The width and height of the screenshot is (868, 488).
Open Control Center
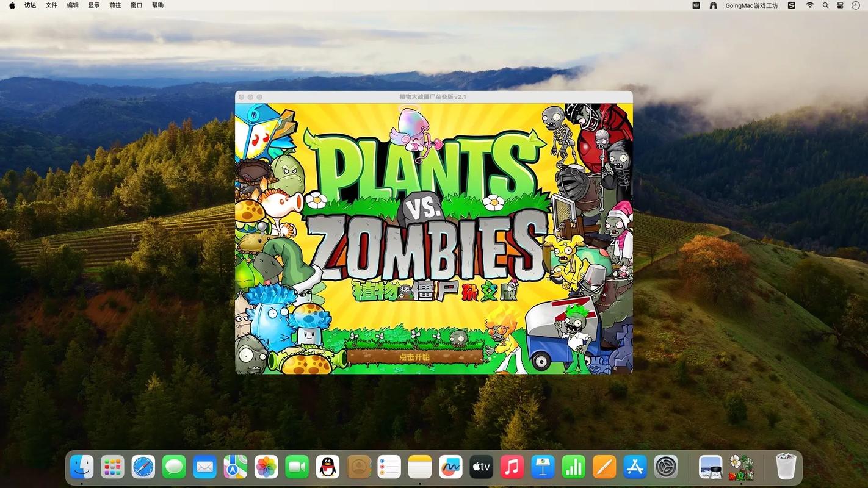(x=841, y=5)
